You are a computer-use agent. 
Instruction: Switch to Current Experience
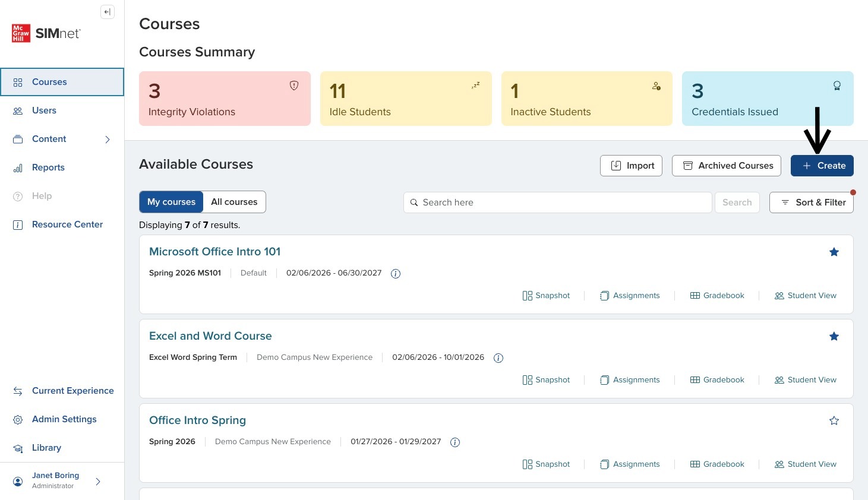pyautogui.click(x=62, y=391)
